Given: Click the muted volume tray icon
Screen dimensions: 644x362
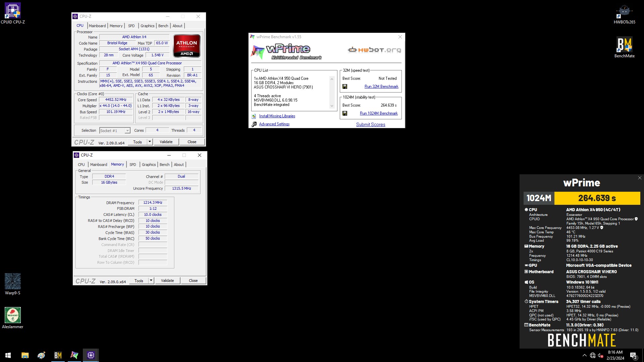Looking at the screenshot, I should click(x=601, y=355).
